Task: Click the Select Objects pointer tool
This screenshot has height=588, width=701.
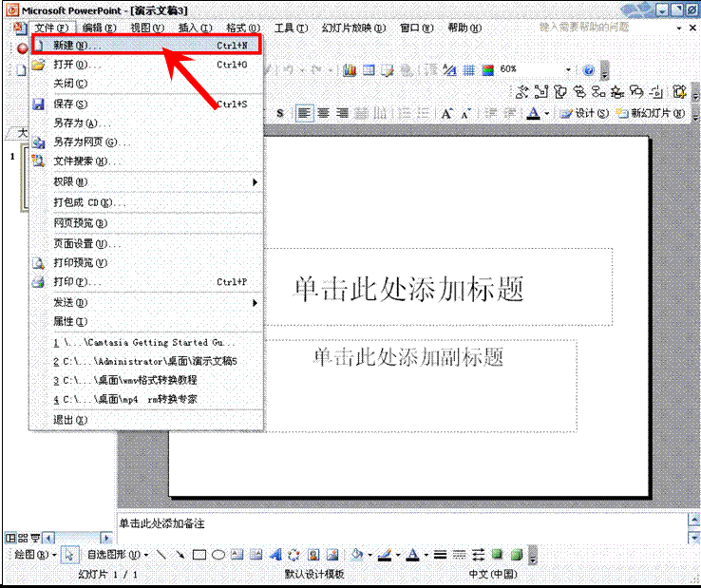Action: [69, 555]
